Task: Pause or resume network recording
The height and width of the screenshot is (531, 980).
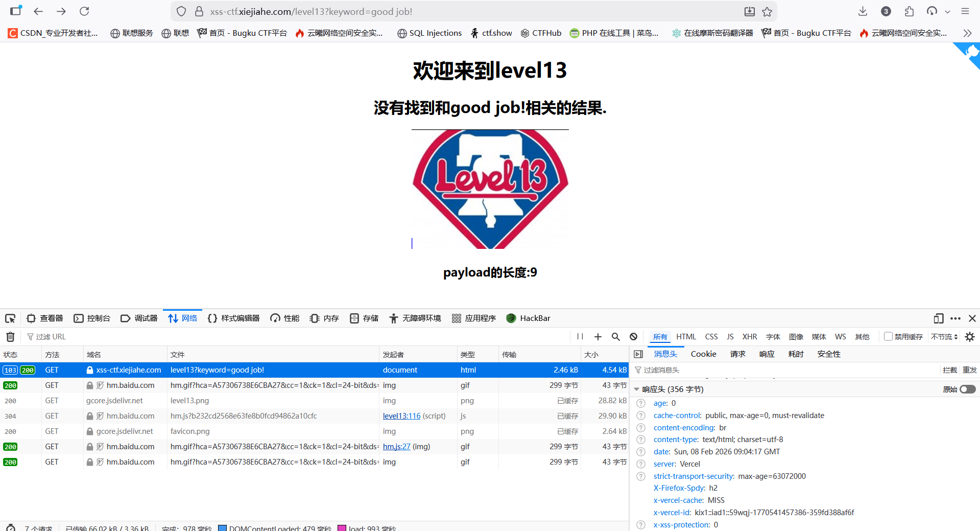Action: coord(580,337)
